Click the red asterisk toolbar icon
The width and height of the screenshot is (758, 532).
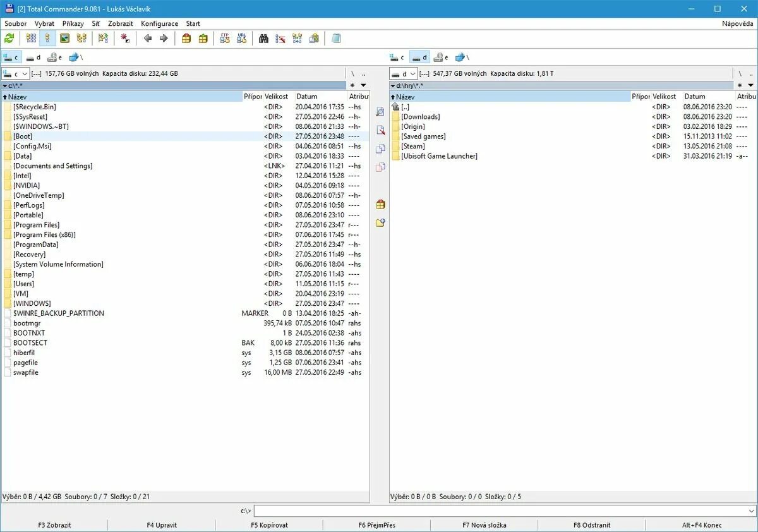[125, 39]
